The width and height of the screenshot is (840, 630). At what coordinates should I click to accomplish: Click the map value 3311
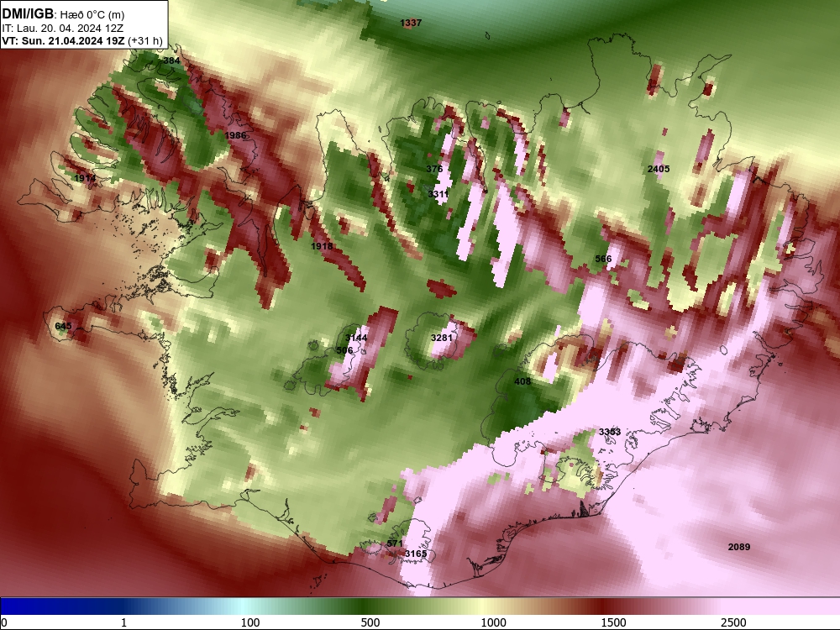[438, 193]
